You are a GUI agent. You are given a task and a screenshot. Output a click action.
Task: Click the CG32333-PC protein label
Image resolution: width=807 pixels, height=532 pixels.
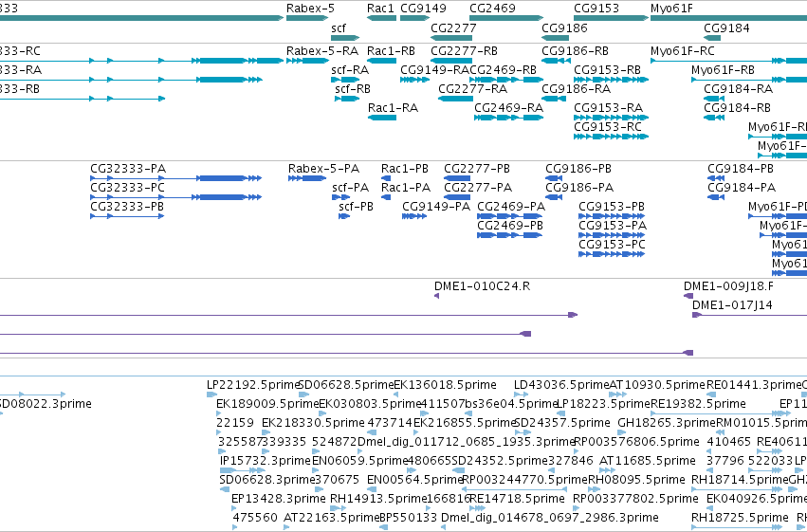[128, 188]
